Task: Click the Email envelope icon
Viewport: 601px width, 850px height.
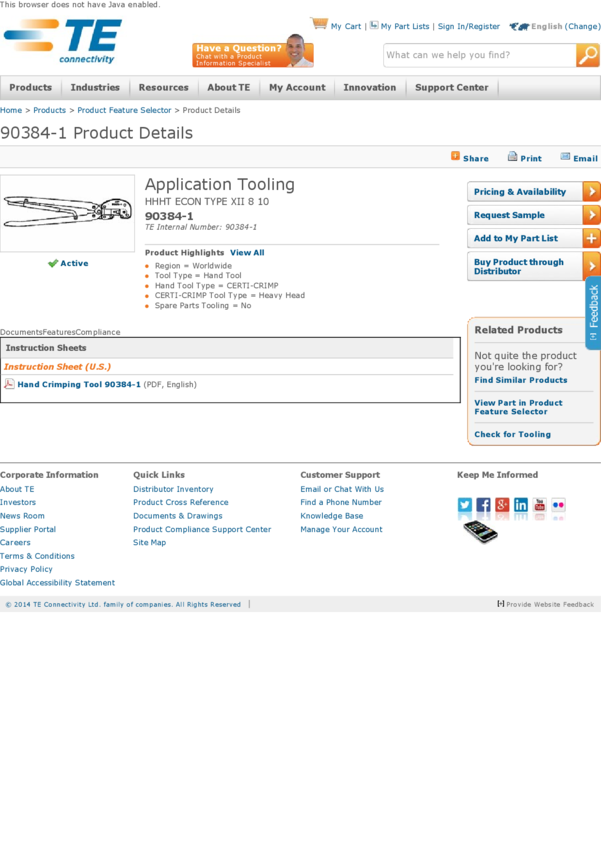Action: (565, 157)
